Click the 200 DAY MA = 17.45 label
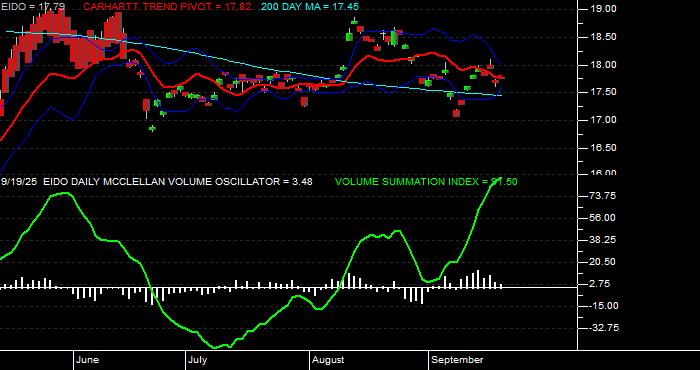The image size is (700, 370). pos(310,7)
